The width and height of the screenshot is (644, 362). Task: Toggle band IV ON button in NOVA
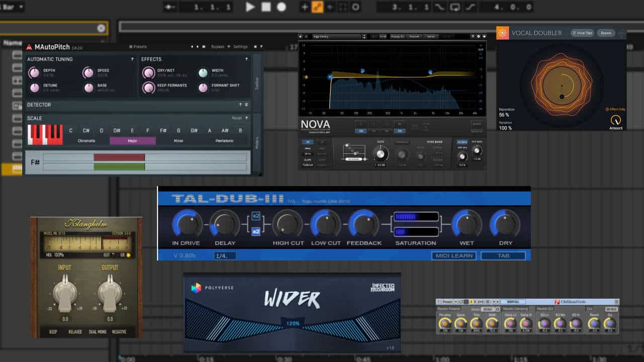[400, 131]
